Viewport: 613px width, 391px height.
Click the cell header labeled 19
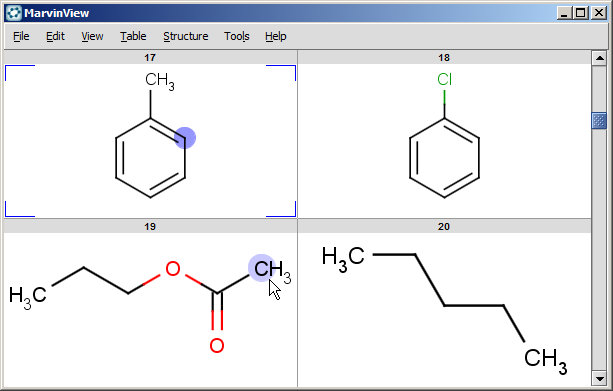click(x=150, y=226)
